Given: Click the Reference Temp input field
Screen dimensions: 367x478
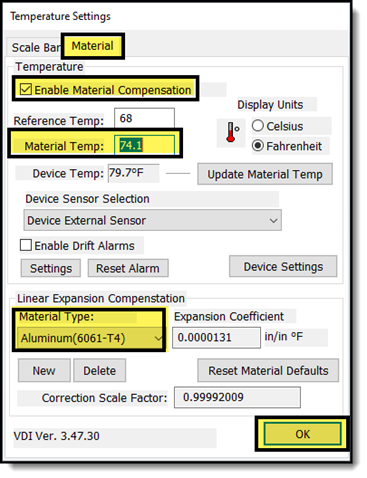Looking at the screenshot, I should coord(144,118).
